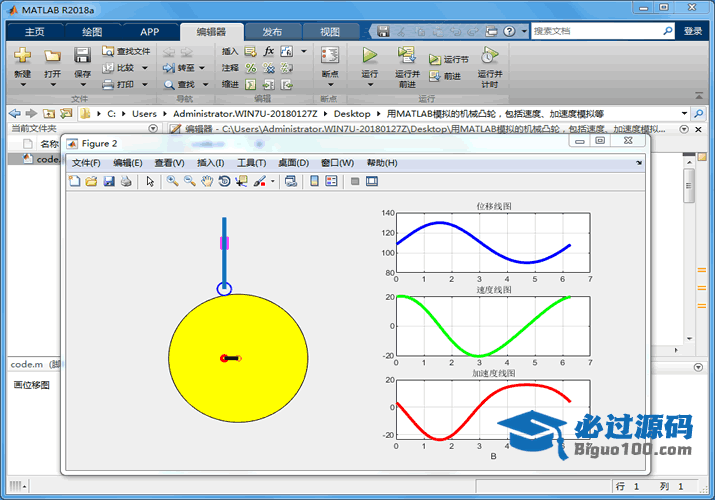The height and width of the screenshot is (500, 715).
Task: Click Run and Time (运行并计时)
Action: point(490,67)
